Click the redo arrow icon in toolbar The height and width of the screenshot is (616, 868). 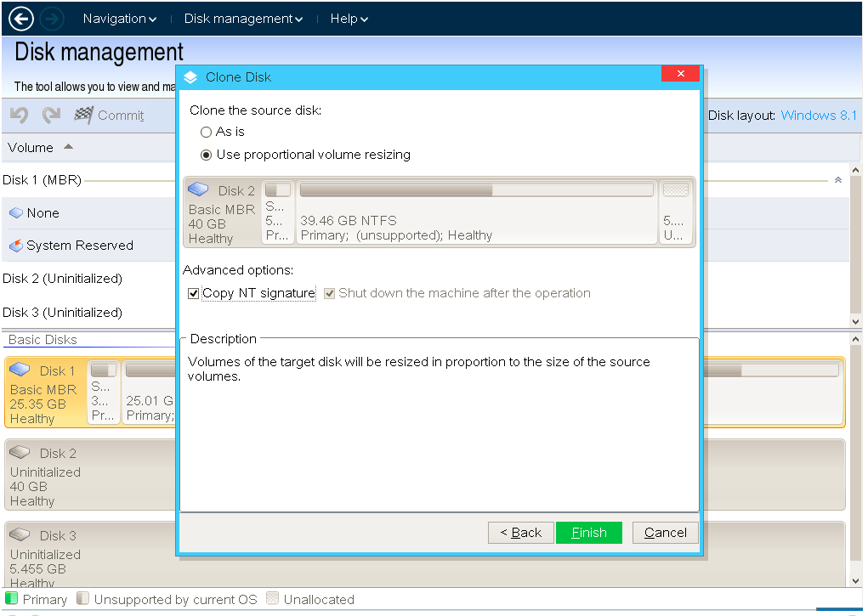point(52,115)
